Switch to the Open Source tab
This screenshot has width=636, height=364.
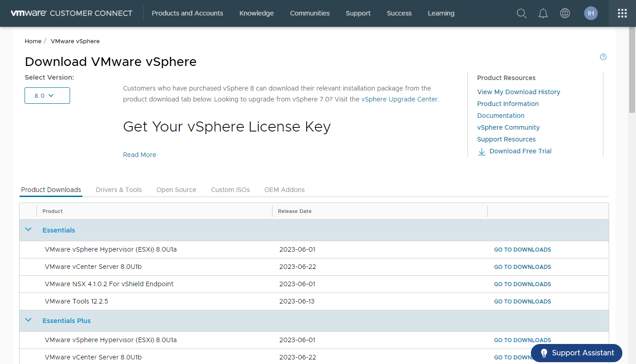coord(177,190)
